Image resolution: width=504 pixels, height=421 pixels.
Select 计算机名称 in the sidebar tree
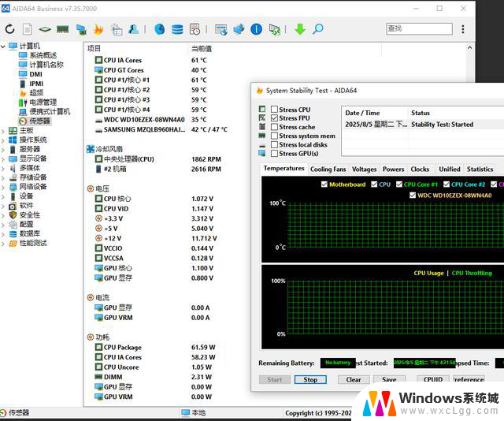[x=46, y=65]
